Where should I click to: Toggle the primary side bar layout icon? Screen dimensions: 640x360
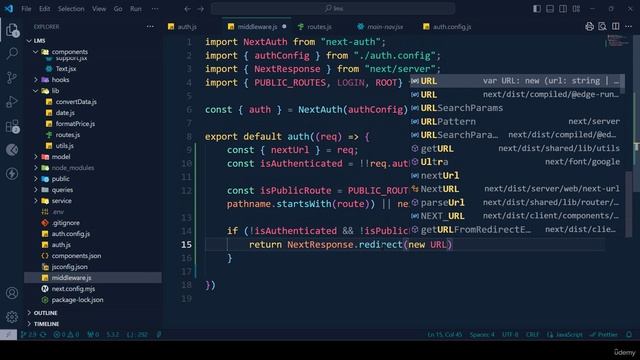click(x=537, y=9)
